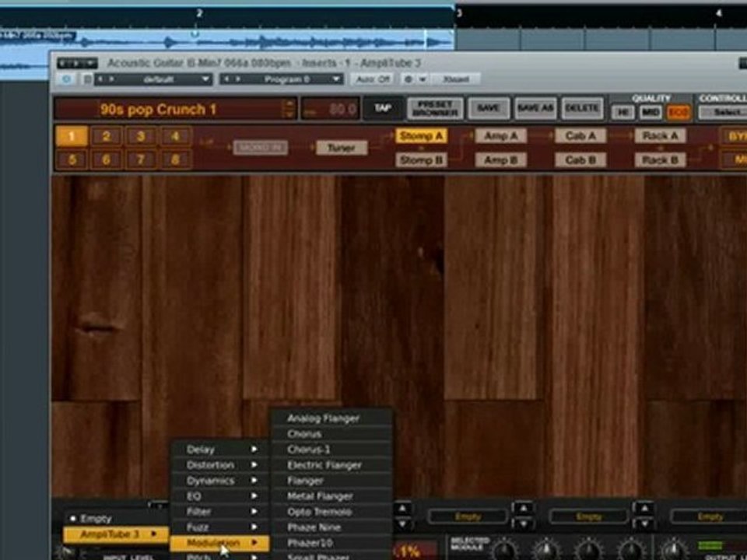Set quality to HI
The height and width of the screenshot is (560, 747).
(622, 112)
